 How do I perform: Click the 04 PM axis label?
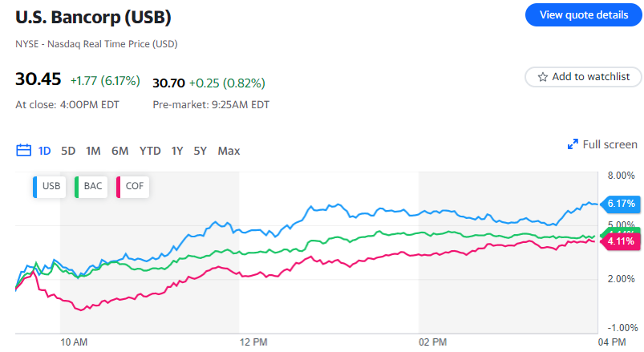pyautogui.click(x=612, y=342)
